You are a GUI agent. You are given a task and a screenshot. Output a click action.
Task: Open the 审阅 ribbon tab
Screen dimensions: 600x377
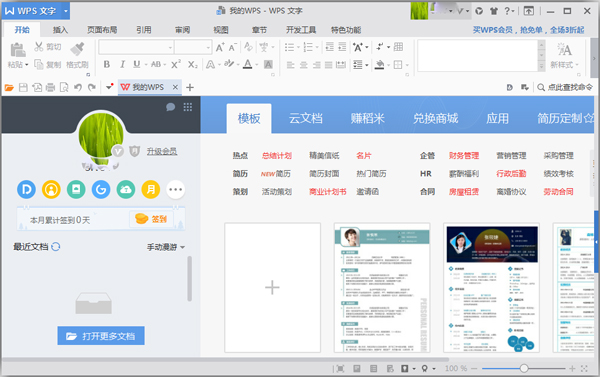click(x=183, y=30)
